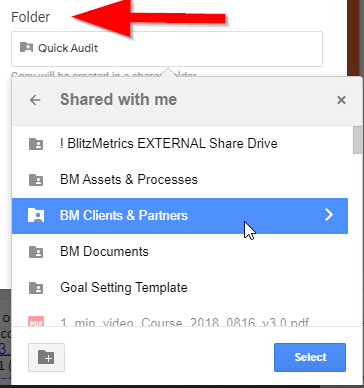
Task: Click the PDF icon of 1_min_video_Course file
Action: point(36,321)
